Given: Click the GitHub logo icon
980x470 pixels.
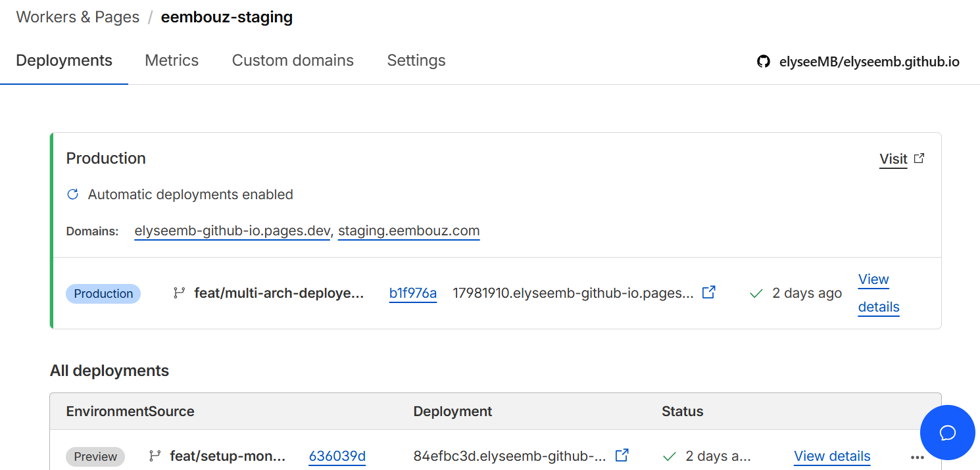Looking at the screenshot, I should [763, 62].
